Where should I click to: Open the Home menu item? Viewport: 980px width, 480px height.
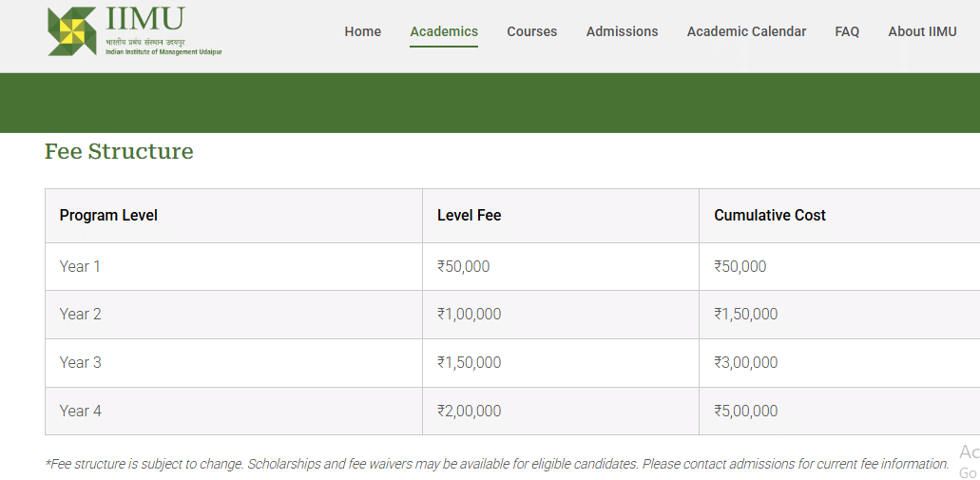(362, 31)
